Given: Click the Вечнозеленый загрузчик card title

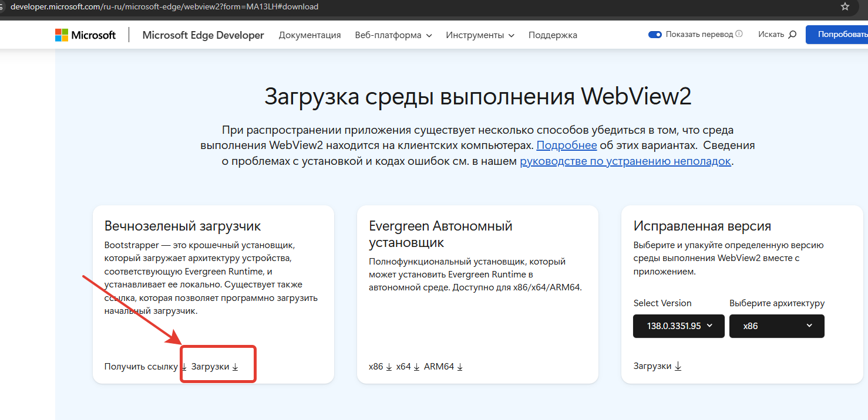Looking at the screenshot, I should 183,226.
